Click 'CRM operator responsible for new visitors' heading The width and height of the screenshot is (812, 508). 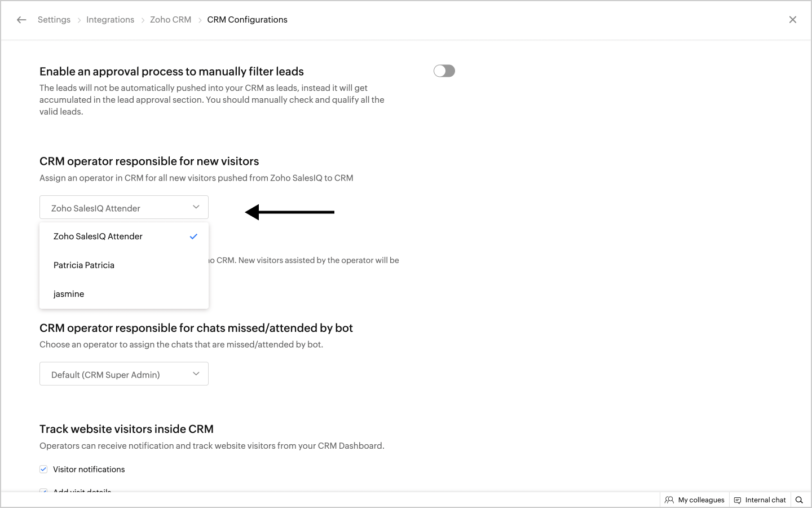click(x=149, y=161)
